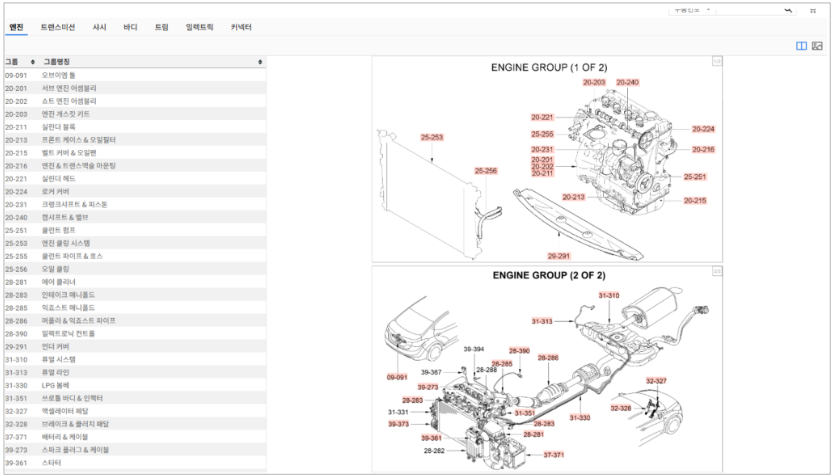Switch to image-only view icon

click(817, 46)
